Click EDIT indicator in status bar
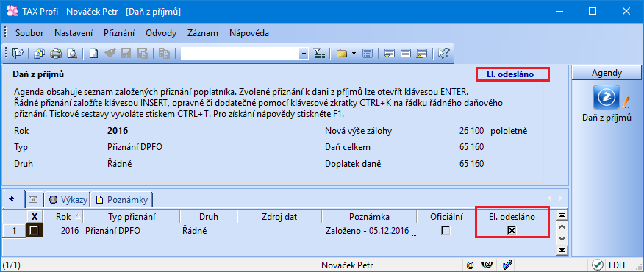 pyautogui.click(x=617, y=265)
